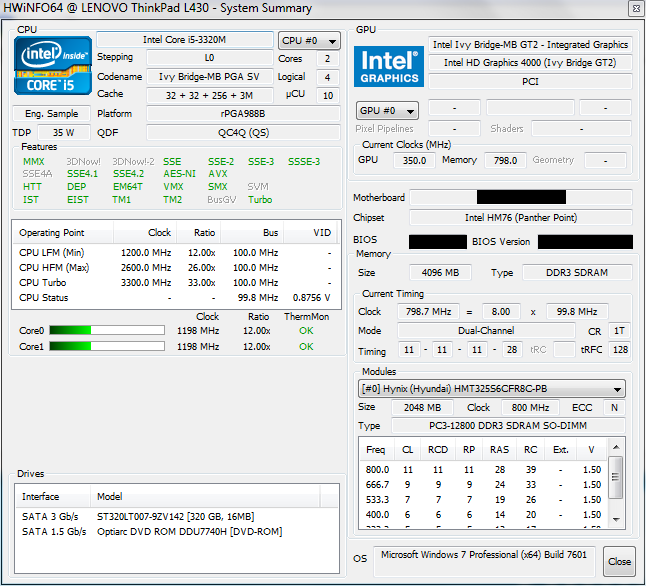Click the Intel Core i5 logo

[50, 66]
